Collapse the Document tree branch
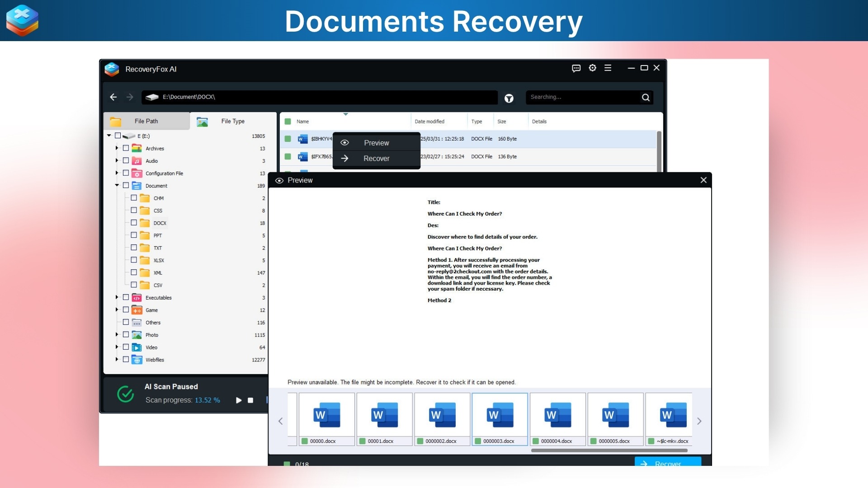868x488 pixels. coord(117,185)
